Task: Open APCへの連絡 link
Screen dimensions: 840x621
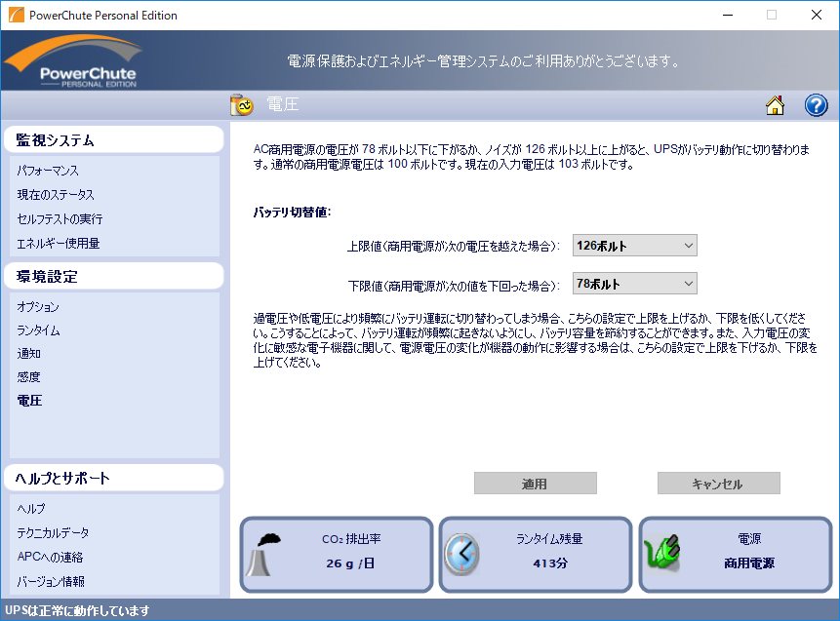Action: click(51, 557)
